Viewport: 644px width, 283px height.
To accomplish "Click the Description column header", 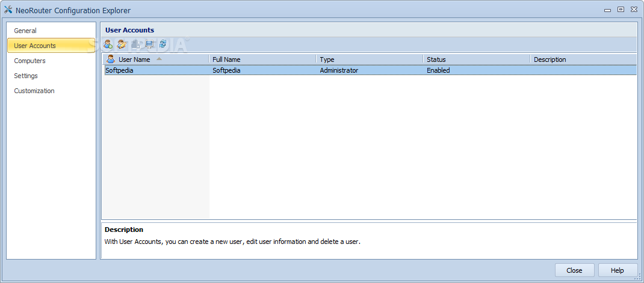I will pos(584,59).
